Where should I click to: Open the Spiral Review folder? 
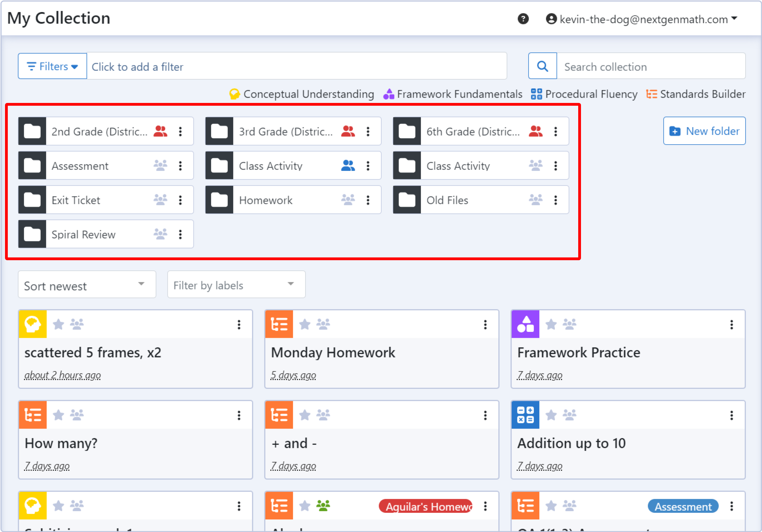pyautogui.click(x=83, y=235)
